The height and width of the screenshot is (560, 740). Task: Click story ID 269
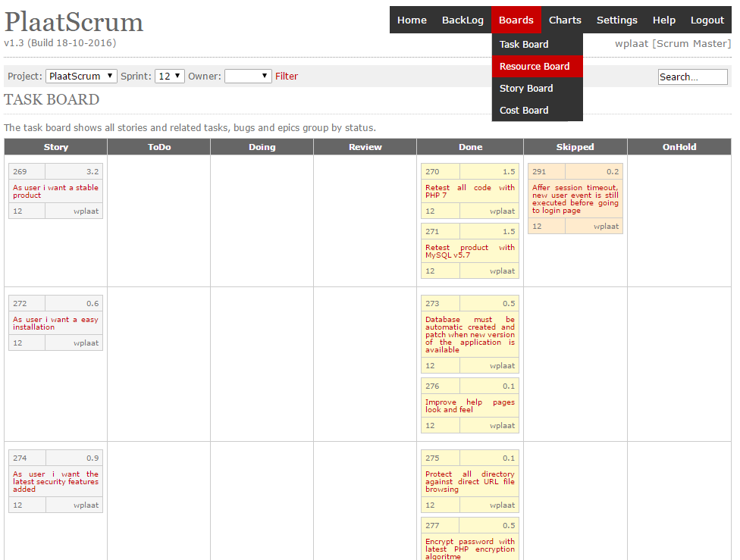point(20,172)
